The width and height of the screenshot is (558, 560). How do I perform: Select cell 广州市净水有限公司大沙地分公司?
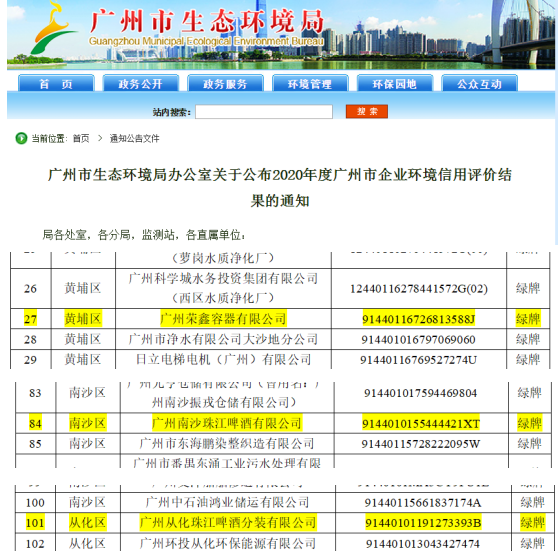[x=223, y=339]
